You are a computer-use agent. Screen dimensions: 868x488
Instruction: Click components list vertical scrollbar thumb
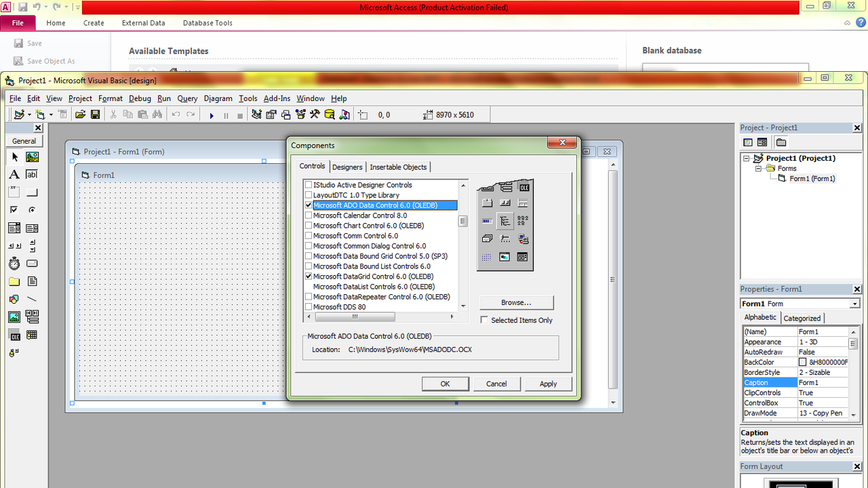(x=463, y=221)
